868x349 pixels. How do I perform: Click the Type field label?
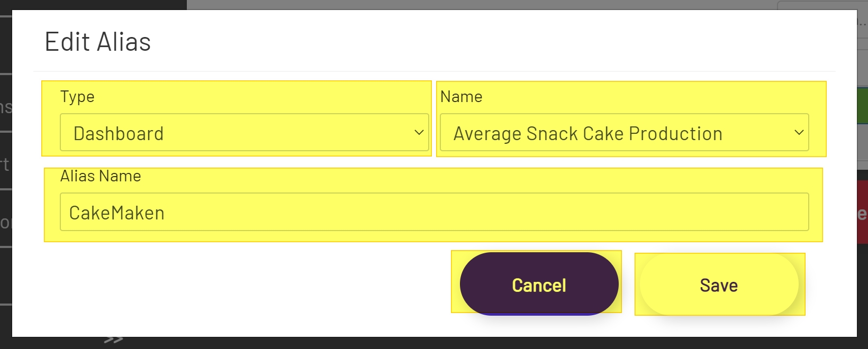coord(77,97)
